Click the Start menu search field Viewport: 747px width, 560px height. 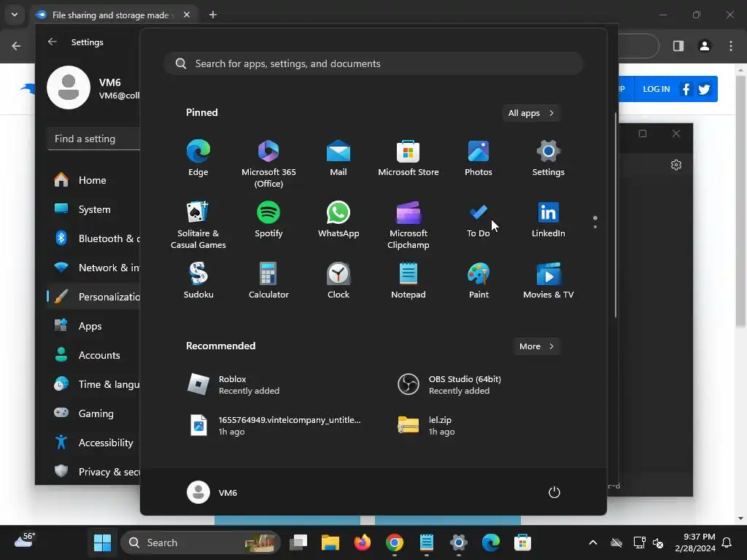373,64
